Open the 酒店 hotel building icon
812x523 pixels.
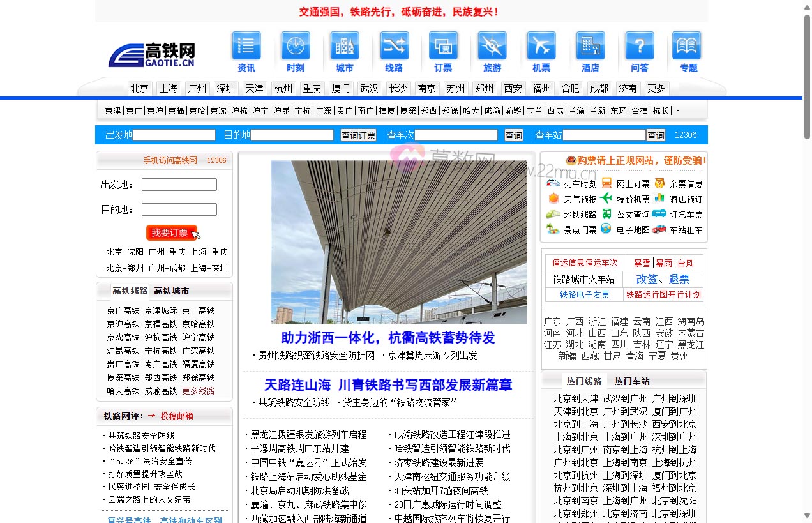(x=590, y=45)
